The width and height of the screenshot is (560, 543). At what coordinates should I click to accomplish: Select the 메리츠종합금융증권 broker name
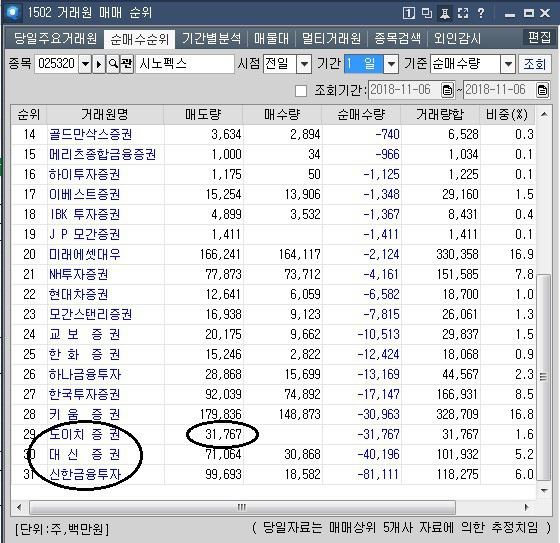102,155
